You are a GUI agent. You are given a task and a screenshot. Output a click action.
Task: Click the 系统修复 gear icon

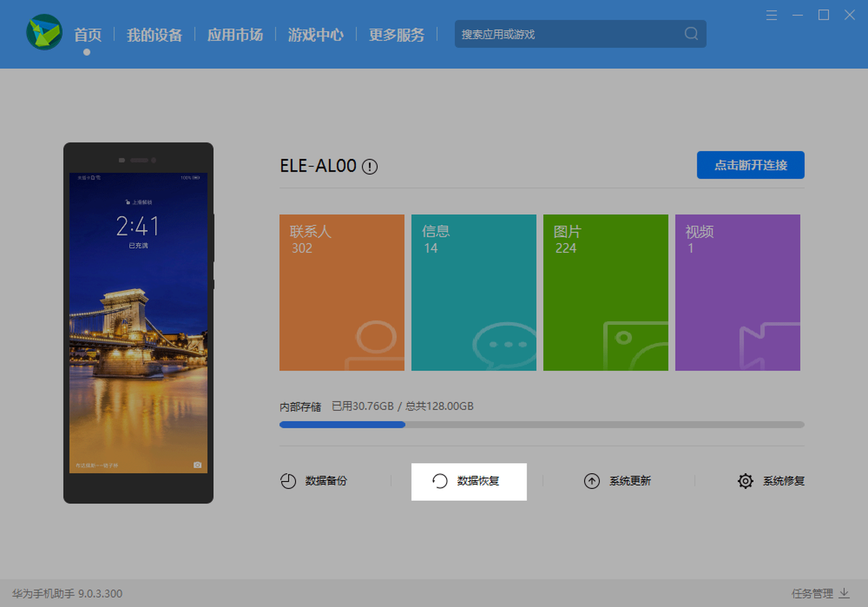point(745,481)
